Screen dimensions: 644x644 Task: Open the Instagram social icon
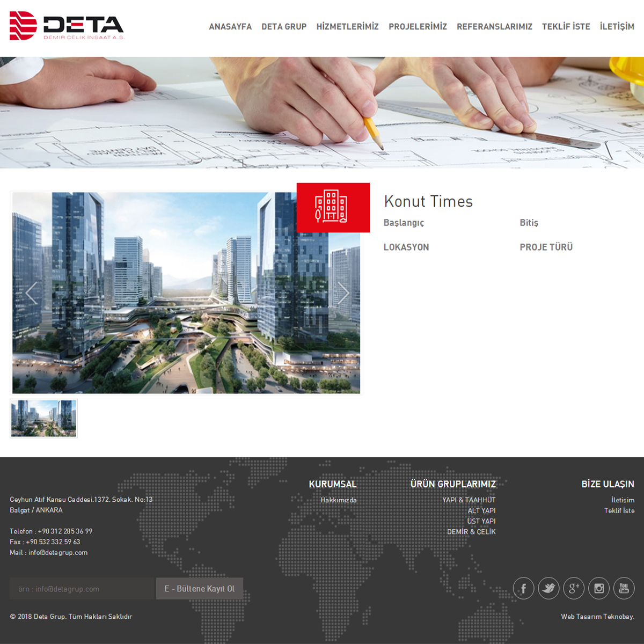point(599,588)
